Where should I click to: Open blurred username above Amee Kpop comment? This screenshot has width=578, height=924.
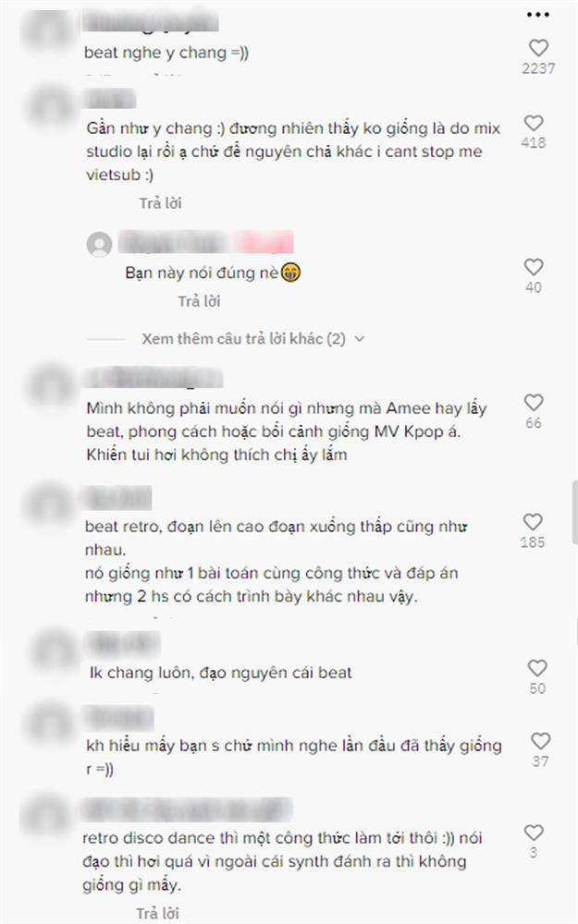pyautogui.click(x=154, y=378)
